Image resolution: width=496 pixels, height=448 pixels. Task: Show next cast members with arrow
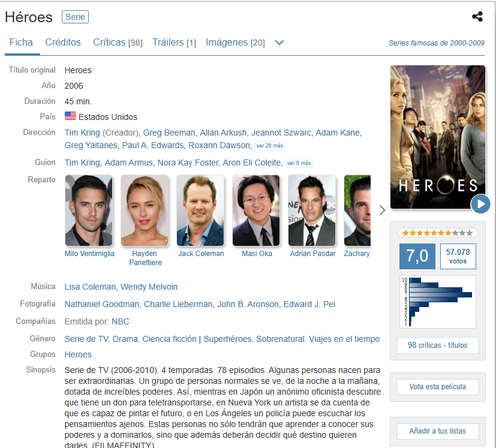coord(382,210)
